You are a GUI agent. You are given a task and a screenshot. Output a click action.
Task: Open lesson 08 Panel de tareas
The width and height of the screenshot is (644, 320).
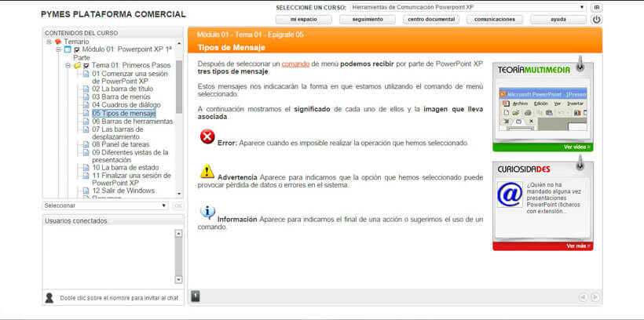pos(121,145)
